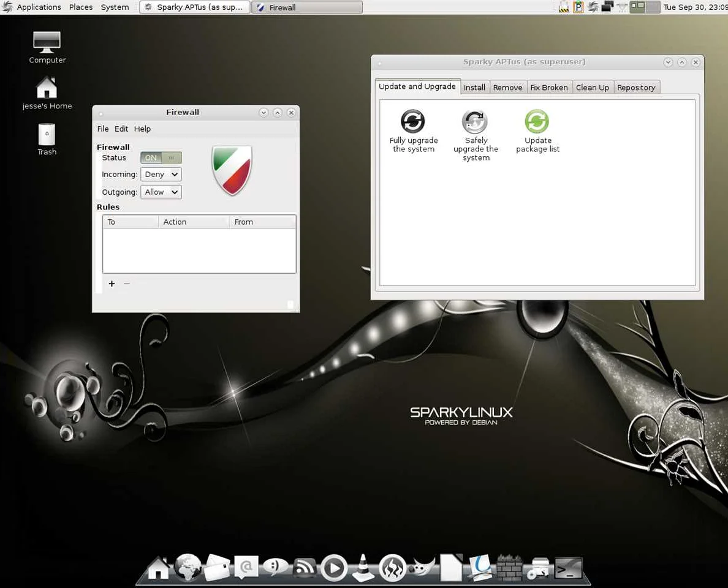The width and height of the screenshot is (728, 588).
Task: Open the Incoming Deny dropdown
Action: point(161,175)
